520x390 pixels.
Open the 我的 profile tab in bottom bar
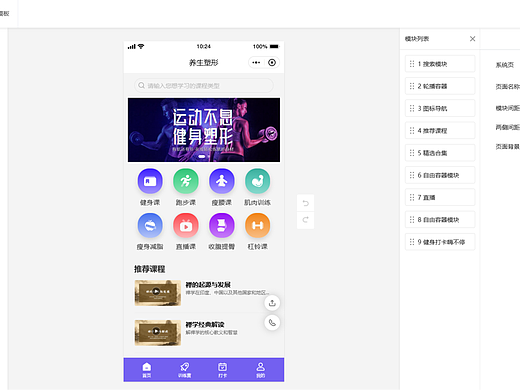[260, 370]
